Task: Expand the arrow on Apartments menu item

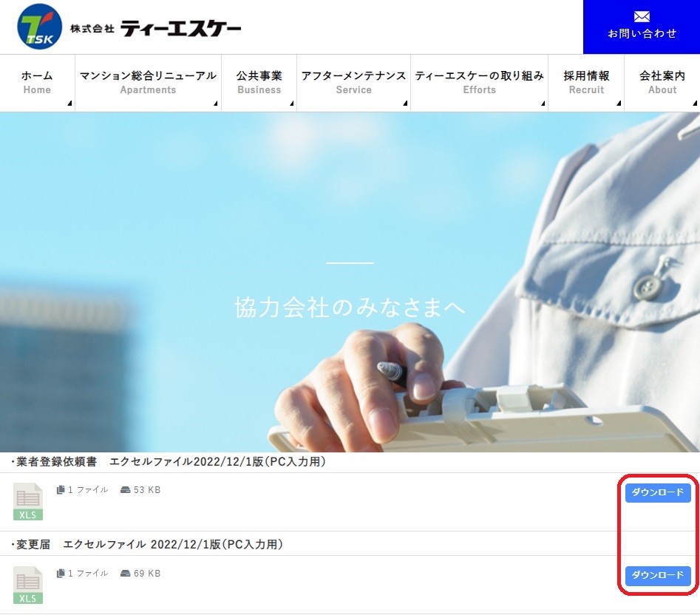Action: [x=216, y=103]
